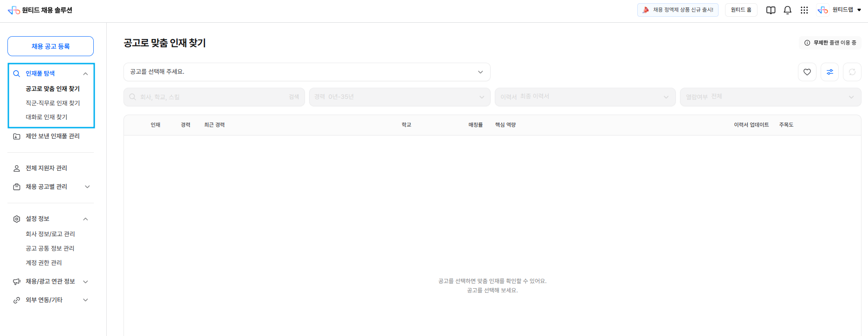The image size is (868, 336).
Task: Open the 이력서 최종 이력서 dropdown
Action: point(585,97)
